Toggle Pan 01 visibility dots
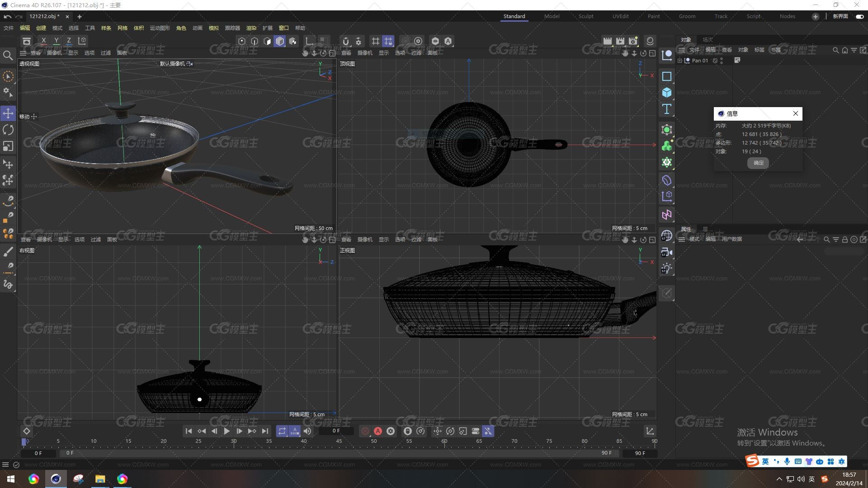The image size is (868, 488). (x=722, y=61)
